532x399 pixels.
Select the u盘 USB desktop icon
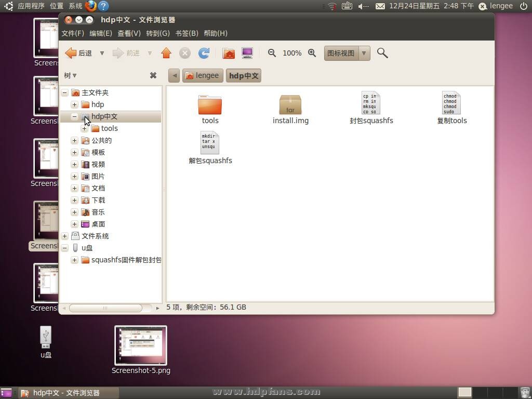[46, 337]
